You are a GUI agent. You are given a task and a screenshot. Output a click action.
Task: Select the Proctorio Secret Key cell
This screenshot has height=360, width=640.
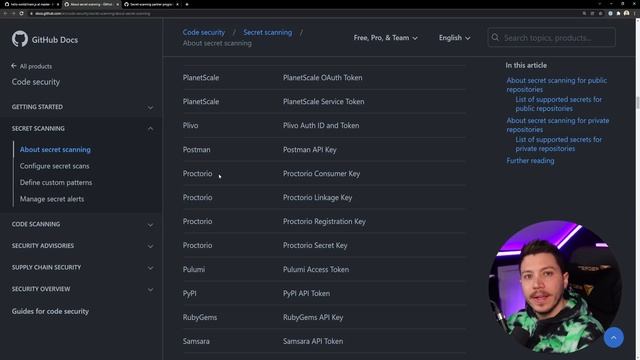(x=315, y=245)
